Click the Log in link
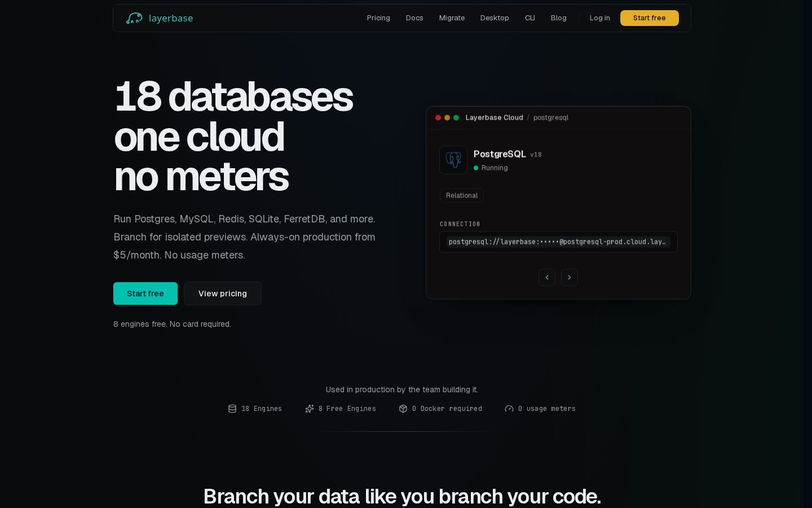The width and height of the screenshot is (812, 508). pos(600,18)
